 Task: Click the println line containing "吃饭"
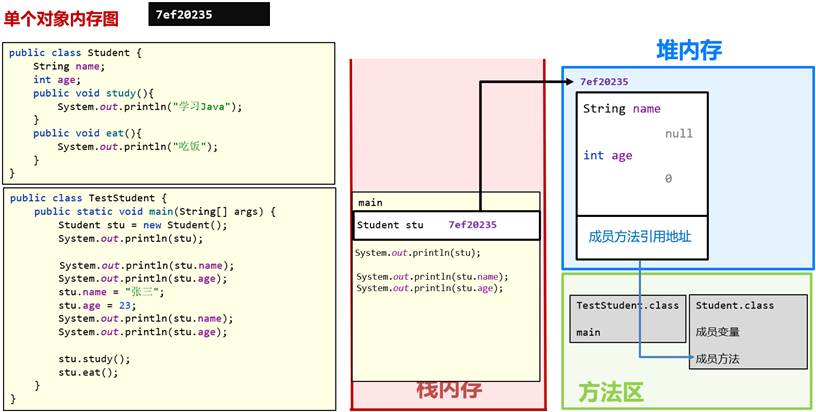(137, 147)
